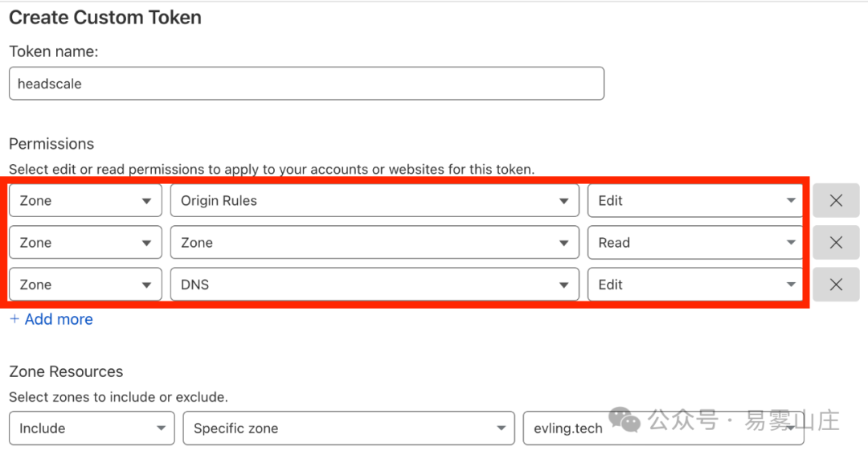Remove the Zone Read permission row

(836, 243)
